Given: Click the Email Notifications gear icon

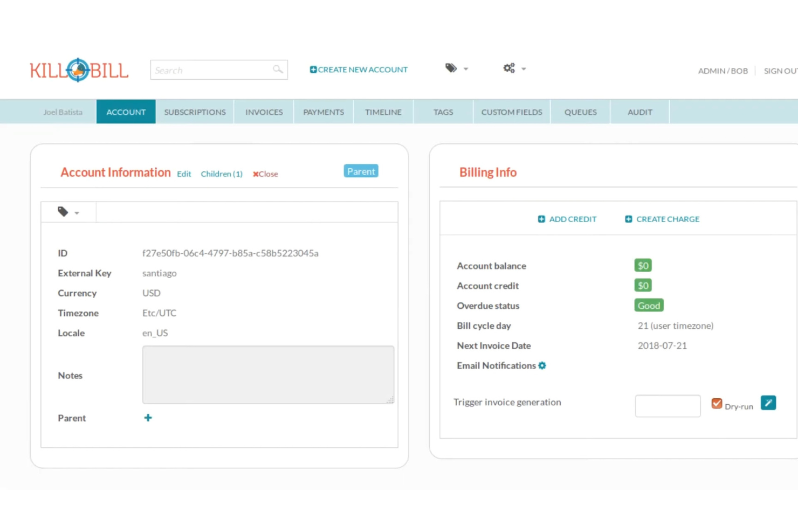Looking at the screenshot, I should click(542, 365).
